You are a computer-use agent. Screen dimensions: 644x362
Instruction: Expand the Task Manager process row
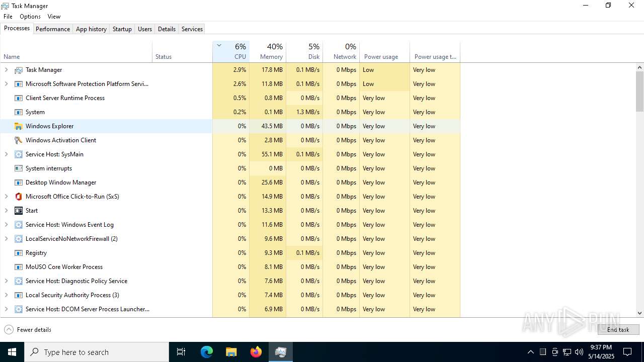[7, 70]
